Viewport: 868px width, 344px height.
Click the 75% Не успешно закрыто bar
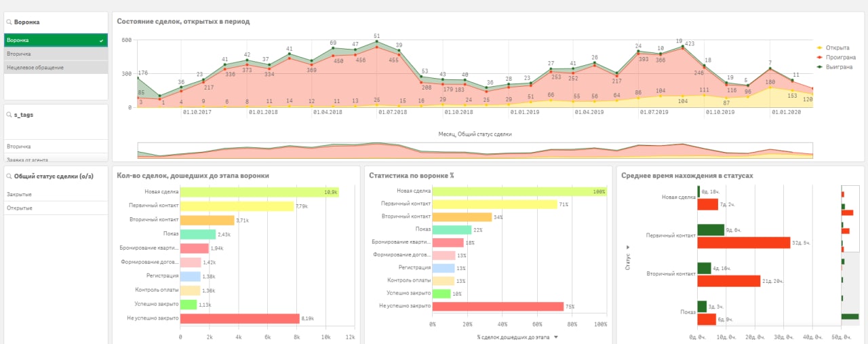coord(498,306)
